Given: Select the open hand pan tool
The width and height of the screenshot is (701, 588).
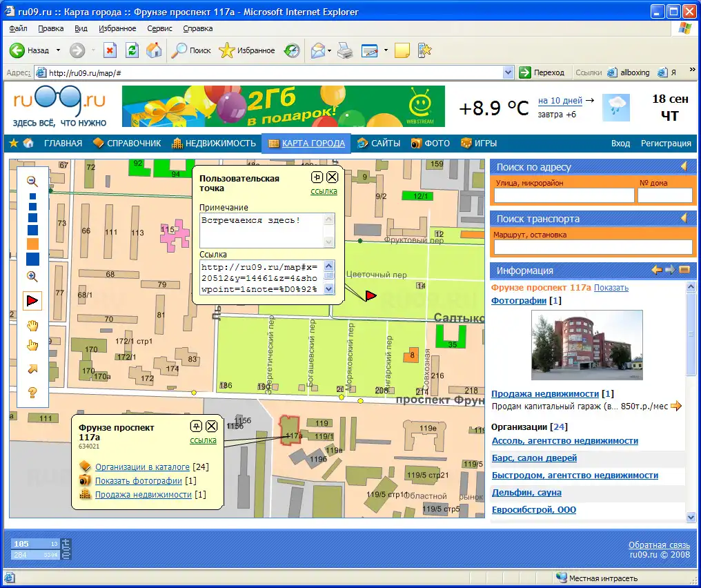Looking at the screenshot, I should (32, 325).
